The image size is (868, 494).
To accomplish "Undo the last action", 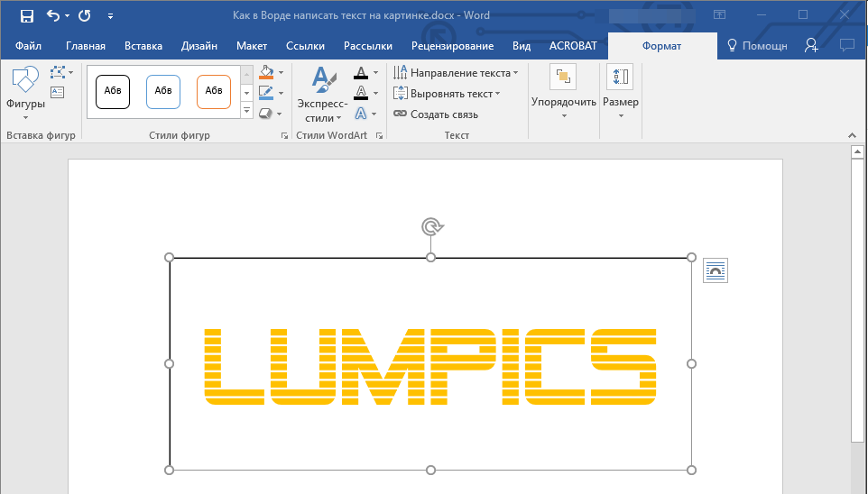I will [x=52, y=15].
